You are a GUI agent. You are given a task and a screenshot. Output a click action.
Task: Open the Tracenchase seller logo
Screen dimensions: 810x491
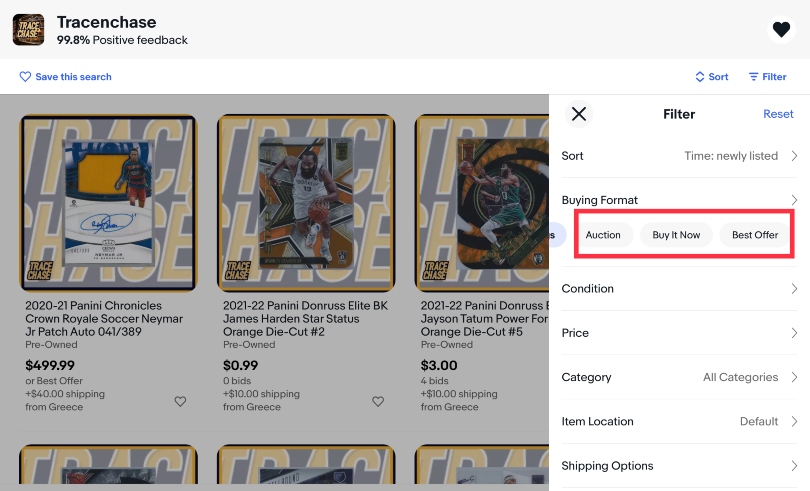pos(28,30)
